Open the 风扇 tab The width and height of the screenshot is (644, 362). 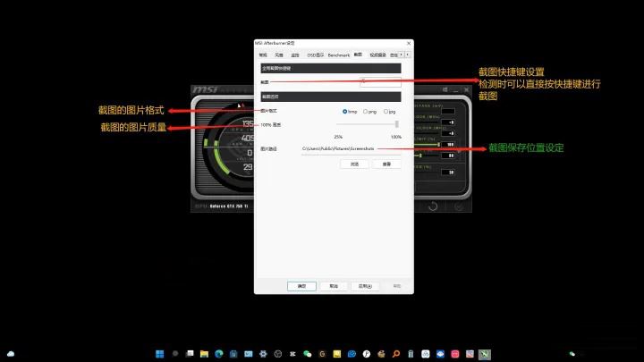point(279,55)
